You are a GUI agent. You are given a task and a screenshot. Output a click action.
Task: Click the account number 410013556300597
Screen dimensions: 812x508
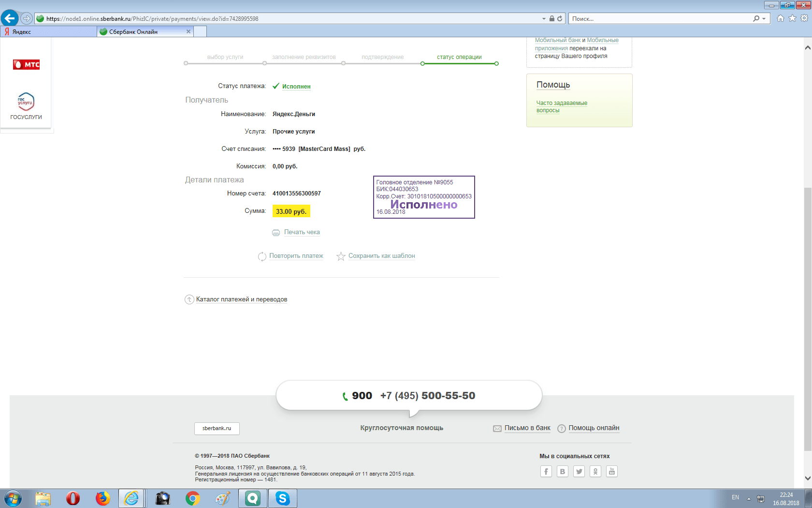pos(297,194)
